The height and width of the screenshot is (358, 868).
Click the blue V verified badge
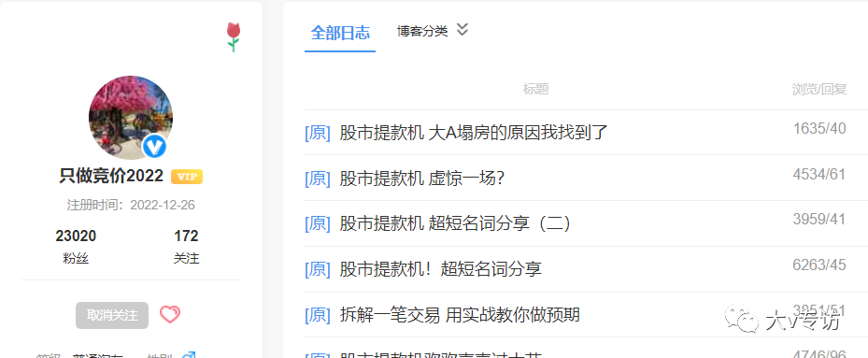coord(154,147)
